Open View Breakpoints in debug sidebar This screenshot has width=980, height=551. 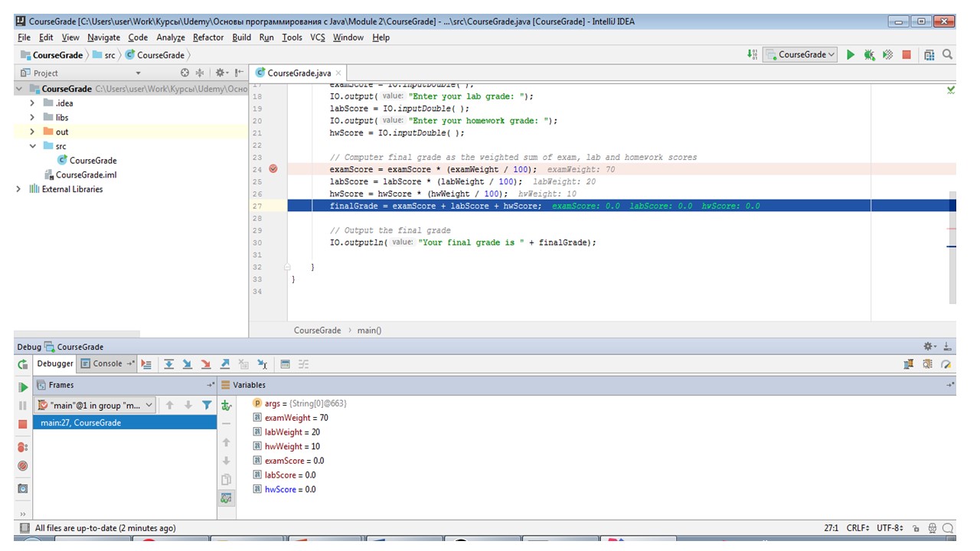[x=23, y=447]
